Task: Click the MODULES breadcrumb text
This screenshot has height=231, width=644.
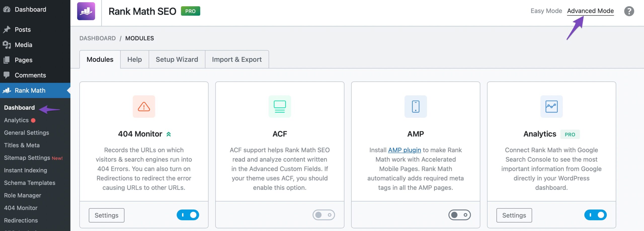Action: pyautogui.click(x=140, y=38)
